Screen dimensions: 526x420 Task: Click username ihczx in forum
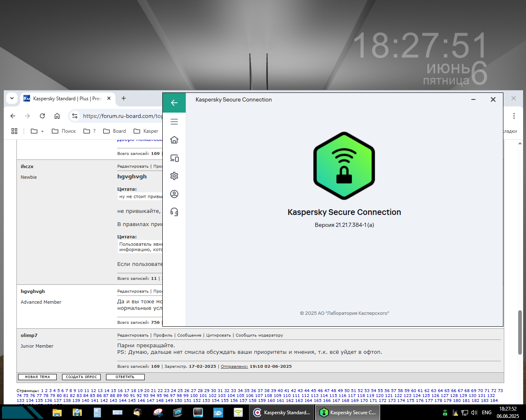pyautogui.click(x=27, y=166)
